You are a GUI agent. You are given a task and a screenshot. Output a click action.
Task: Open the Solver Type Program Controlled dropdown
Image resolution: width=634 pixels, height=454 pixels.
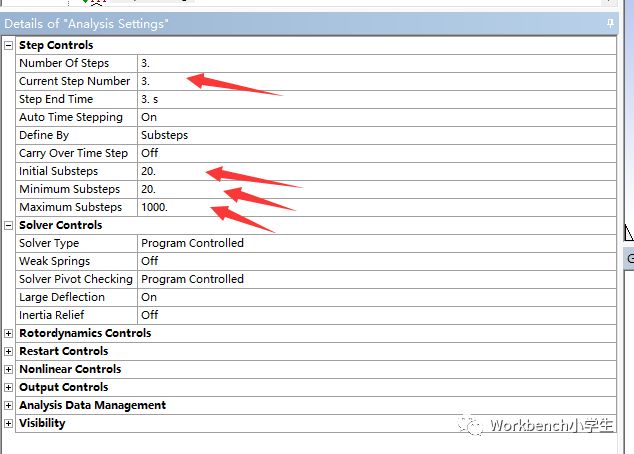(377, 243)
